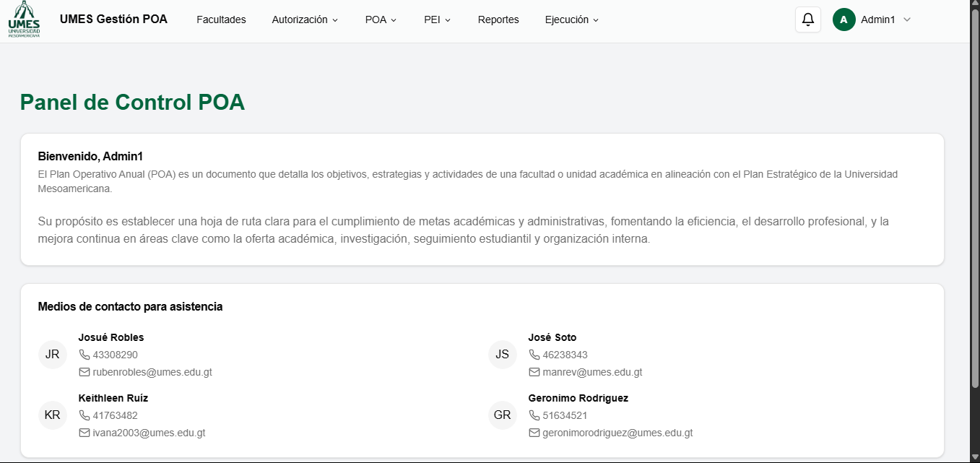Select the name Keithleen Ruíz
Screen dimensions: 980x463
[x=113, y=398]
